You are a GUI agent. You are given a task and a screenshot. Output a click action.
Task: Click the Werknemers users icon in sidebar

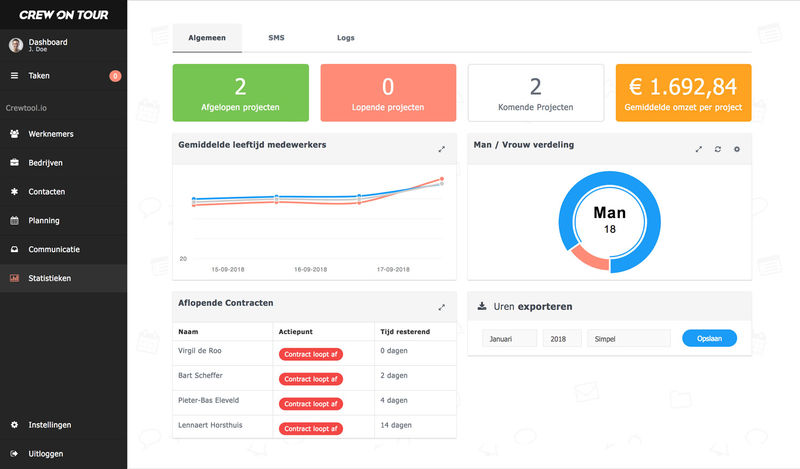coord(14,133)
